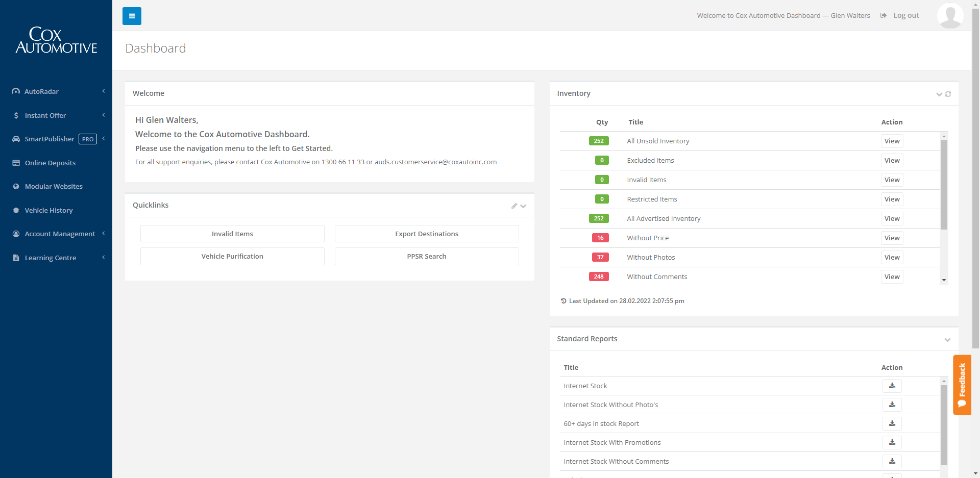Click the Invalid Items quicklink button
The height and width of the screenshot is (478, 980).
pos(232,234)
